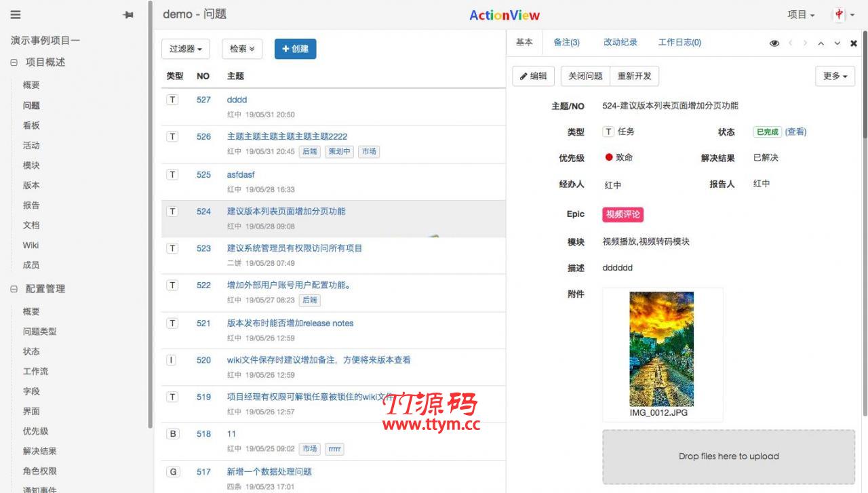868x493 pixels.
Task: Open 成员 in the sidebar
Action: [31, 265]
